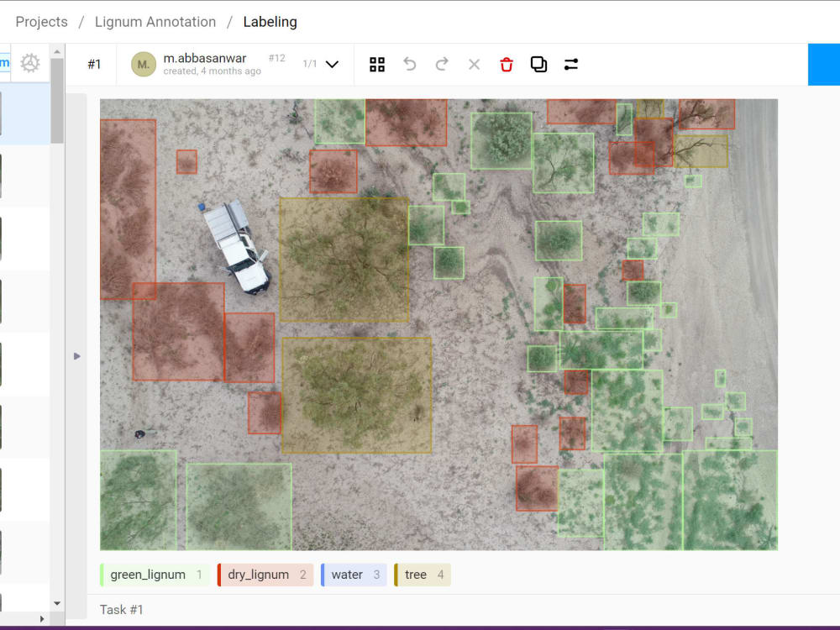
Task: Click the M. user avatar
Action: (x=143, y=65)
